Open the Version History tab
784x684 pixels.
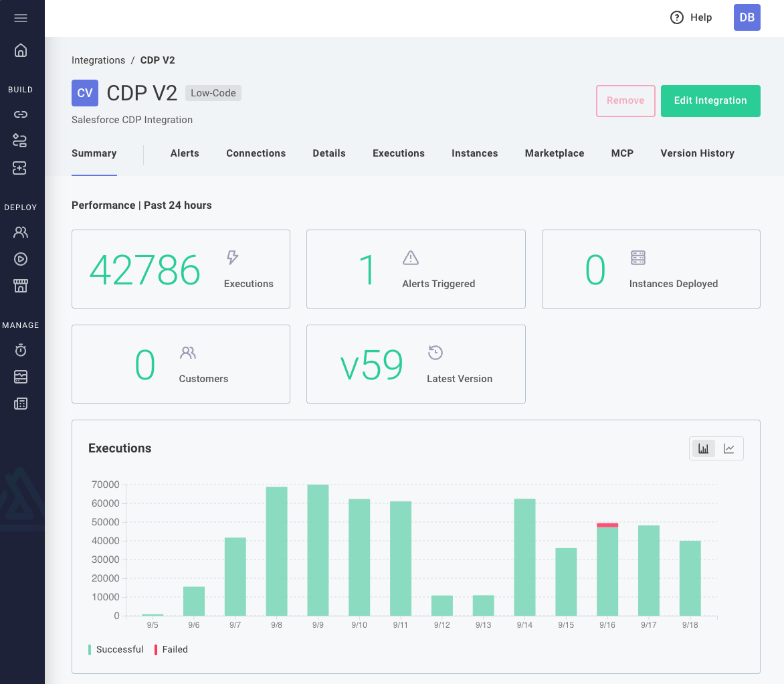pos(697,153)
